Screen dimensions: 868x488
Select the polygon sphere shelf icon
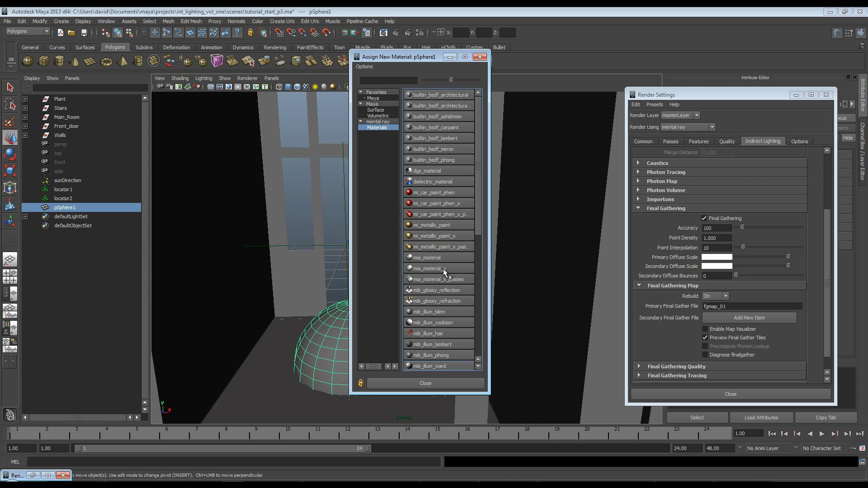coord(28,61)
